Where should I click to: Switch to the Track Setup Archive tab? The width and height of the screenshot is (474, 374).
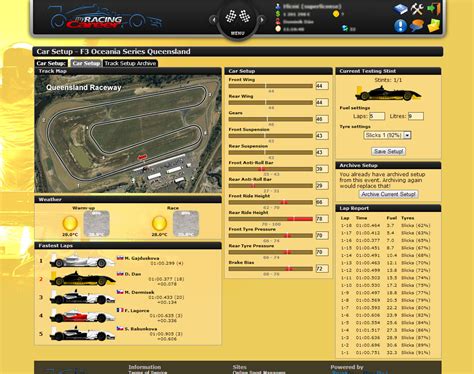point(130,63)
